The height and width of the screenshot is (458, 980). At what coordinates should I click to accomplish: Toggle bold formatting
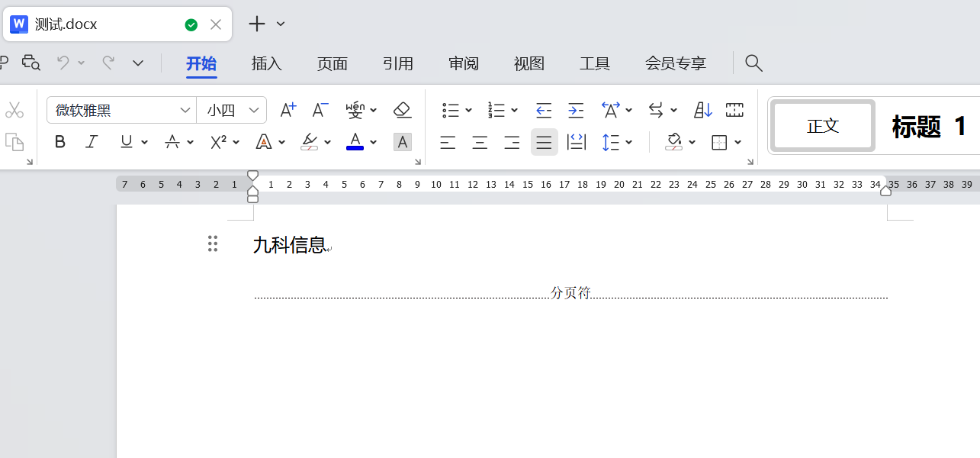(x=60, y=142)
